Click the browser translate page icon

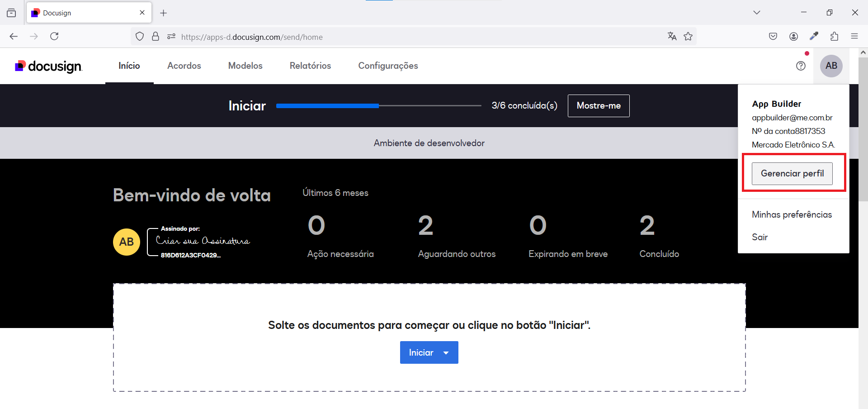[x=672, y=37]
